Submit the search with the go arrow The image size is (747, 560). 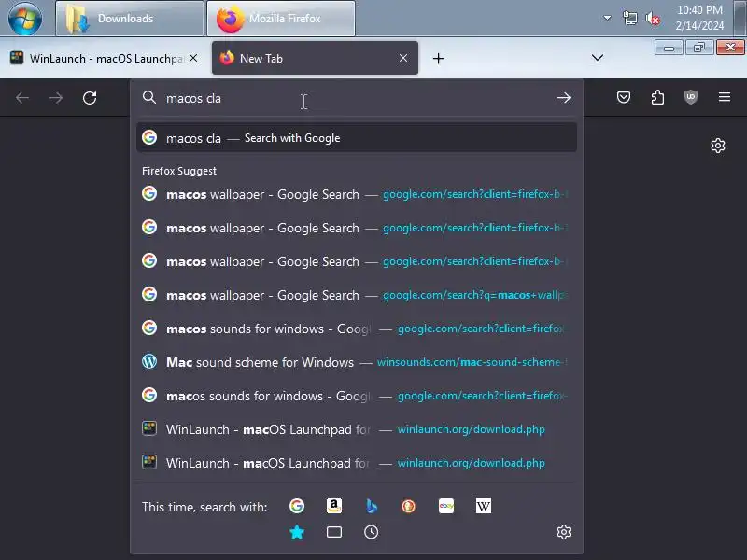click(564, 98)
